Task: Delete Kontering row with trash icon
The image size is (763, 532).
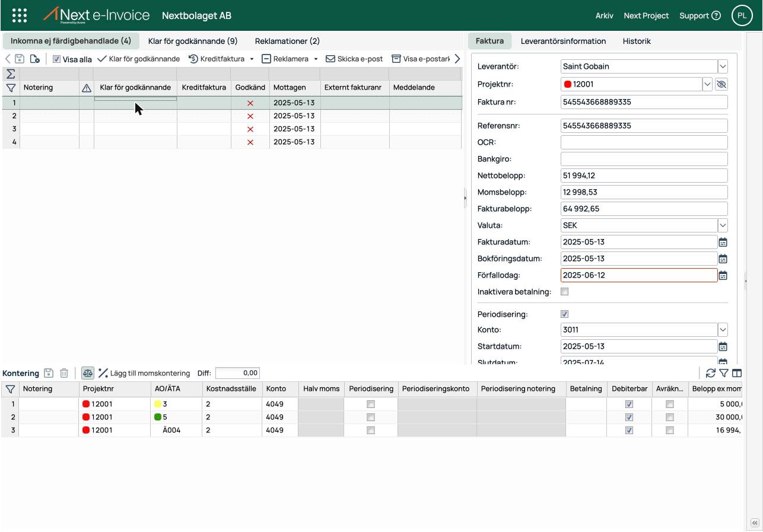Action: pyautogui.click(x=64, y=373)
